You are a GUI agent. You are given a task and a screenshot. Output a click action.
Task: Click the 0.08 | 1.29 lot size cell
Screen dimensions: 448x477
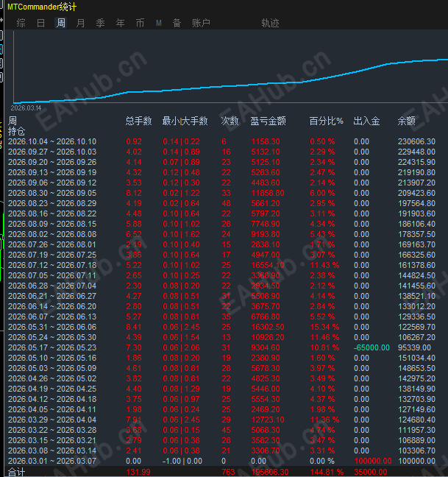pos(181,389)
